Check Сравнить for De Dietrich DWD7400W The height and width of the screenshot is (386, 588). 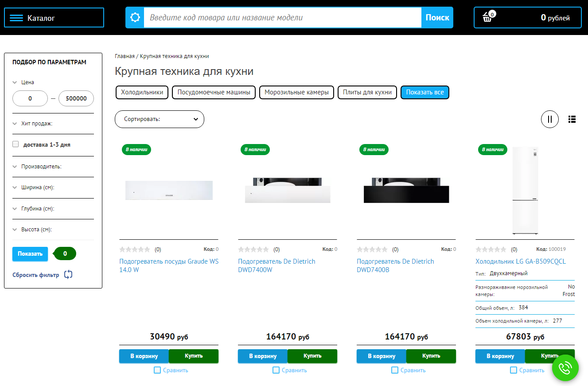coord(276,370)
